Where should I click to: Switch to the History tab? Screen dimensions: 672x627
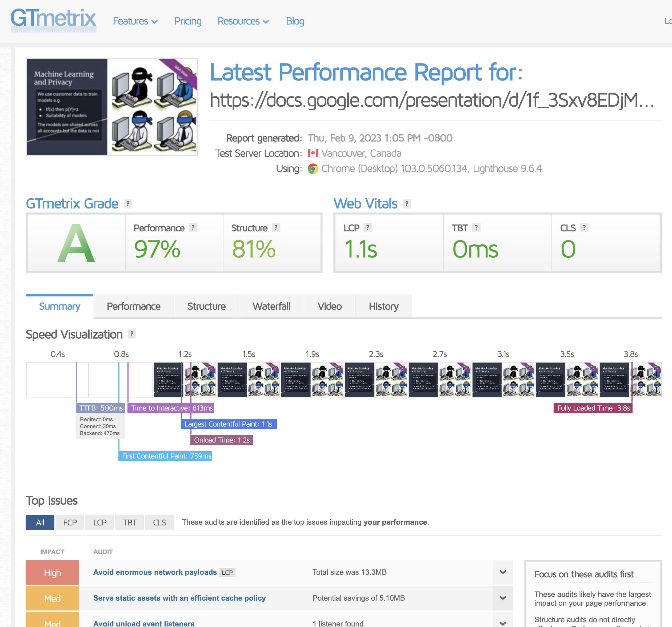tap(383, 306)
